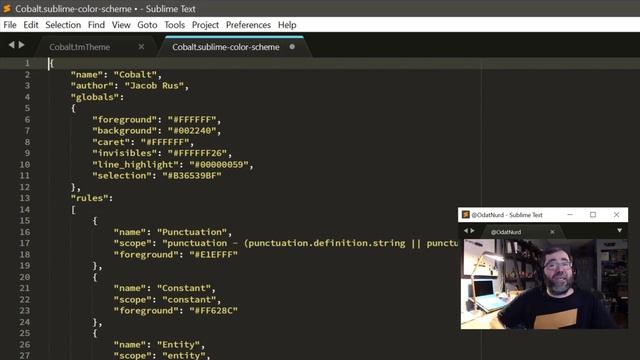
Task: Switch to the Cobalt.tmTheme tab
Action: [x=80, y=47]
